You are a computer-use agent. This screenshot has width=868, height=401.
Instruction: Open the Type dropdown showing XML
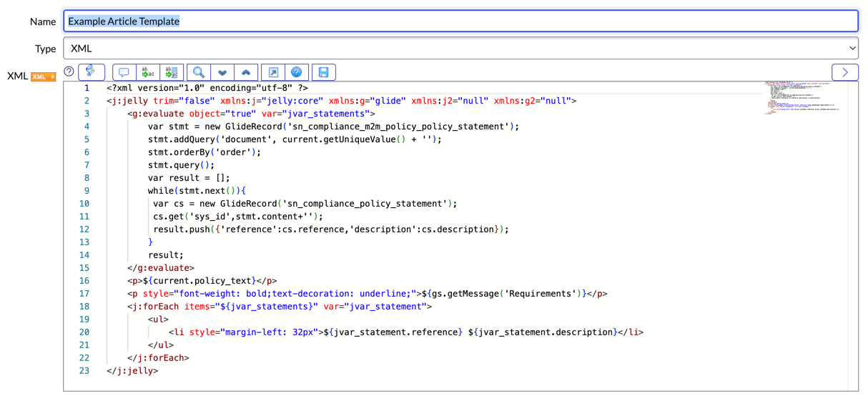(x=460, y=49)
